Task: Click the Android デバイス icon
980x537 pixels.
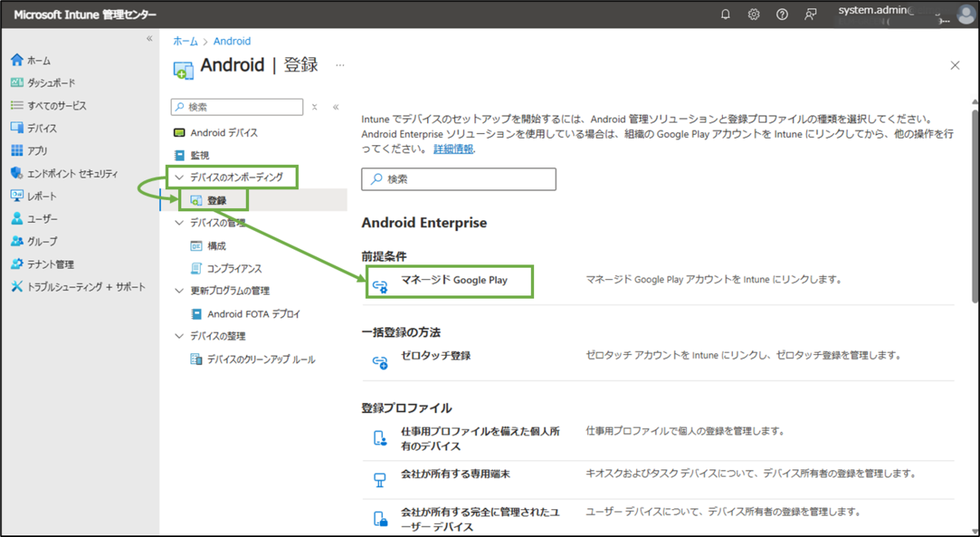Action: tap(180, 132)
